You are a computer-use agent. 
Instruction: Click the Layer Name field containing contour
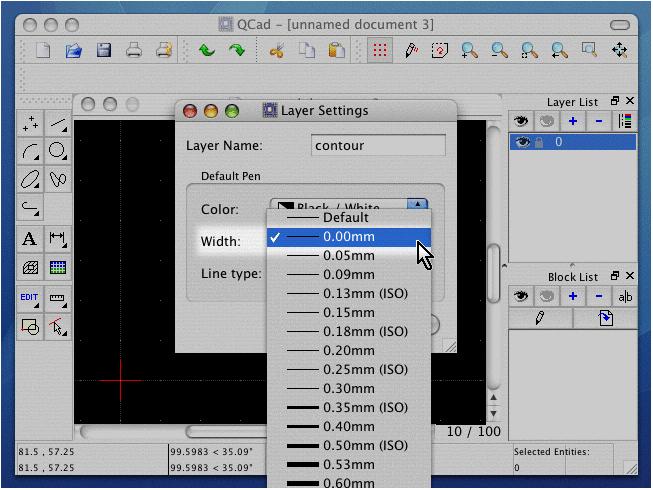click(378, 145)
